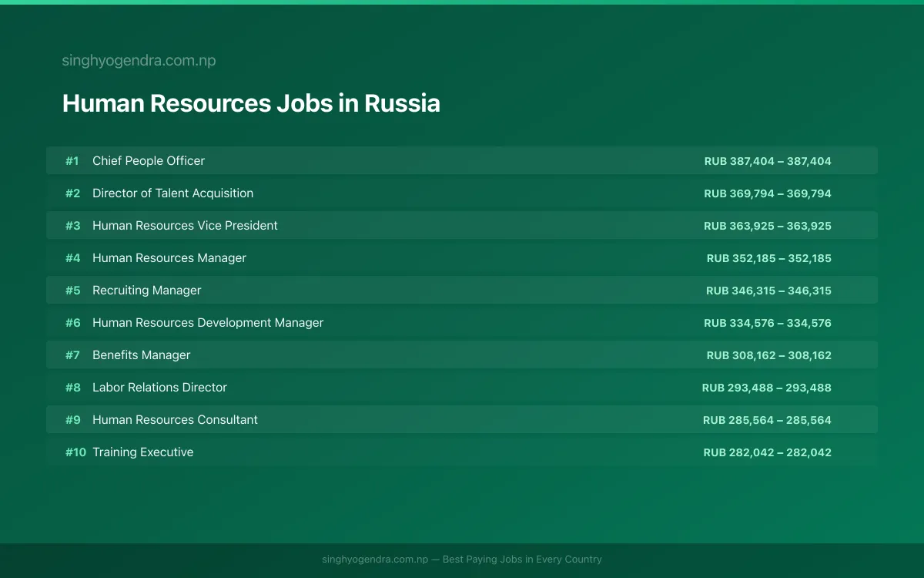Select the 'Benefits Manager' job title
Viewport: 924px width, 578px height.
(x=141, y=355)
